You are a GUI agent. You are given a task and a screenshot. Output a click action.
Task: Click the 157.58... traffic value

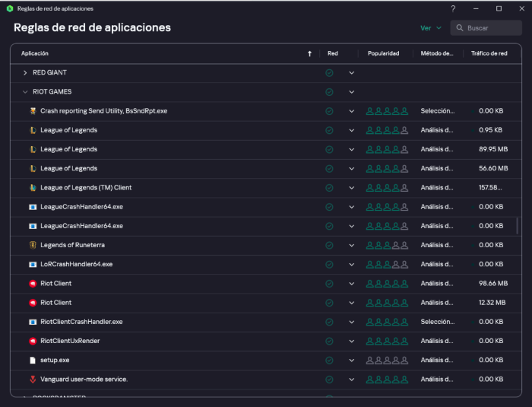490,188
